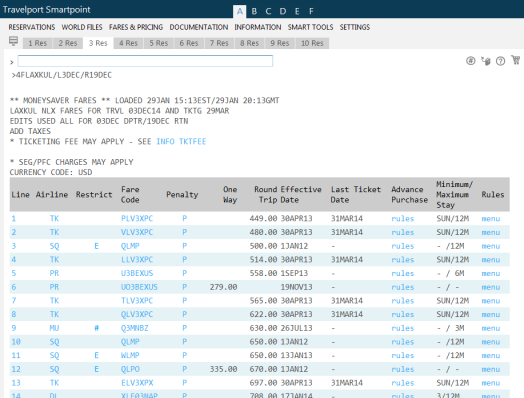The height and width of the screenshot is (398, 524).
Task: Switch to the 2 Res tab
Action: pyautogui.click(x=68, y=43)
